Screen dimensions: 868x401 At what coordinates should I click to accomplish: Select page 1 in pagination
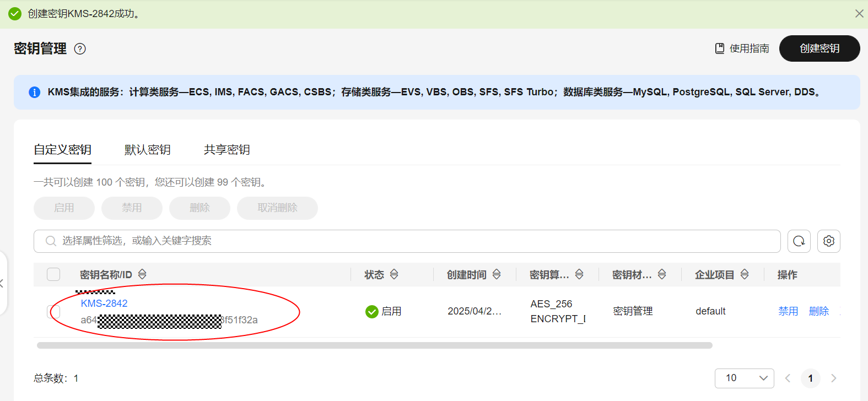click(x=811, y=378)
